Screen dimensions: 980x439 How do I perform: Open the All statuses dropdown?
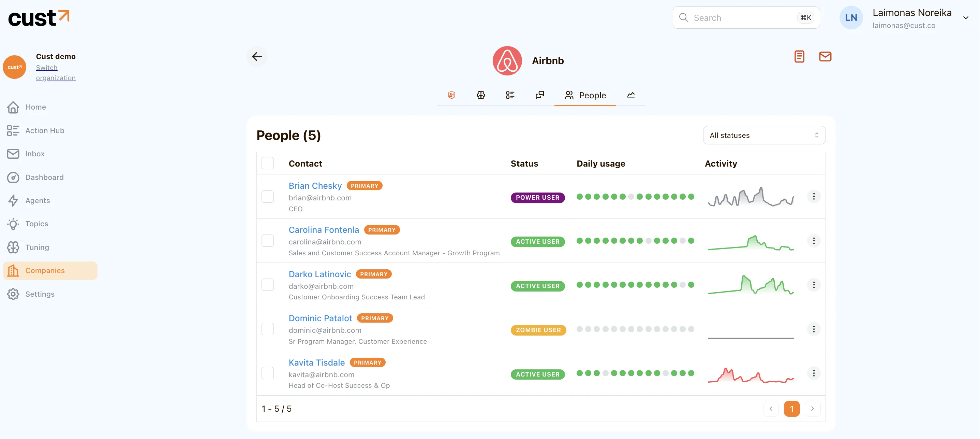(764, 135)
